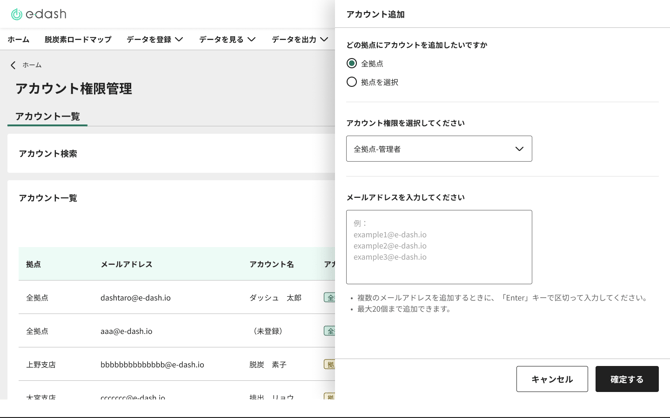Click the edash logo icon
This screenshot has width=670, height=418.
tap(16, 14)
